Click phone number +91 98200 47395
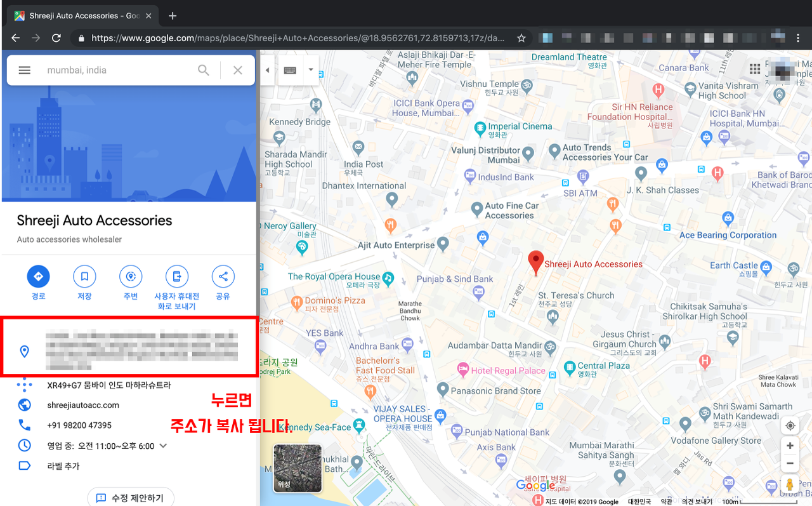Image resolution: width=812 pixels, height=506 pixels. coord(79,425)
